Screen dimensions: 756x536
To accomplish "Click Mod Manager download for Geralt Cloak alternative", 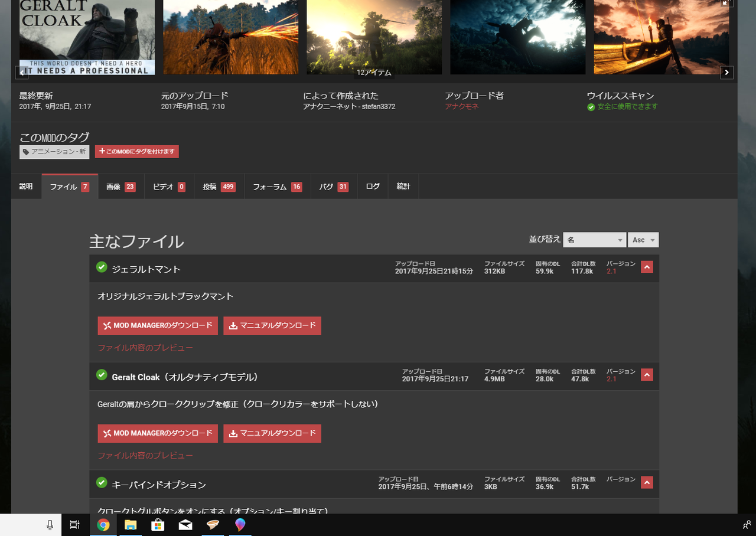I will 158,433.
